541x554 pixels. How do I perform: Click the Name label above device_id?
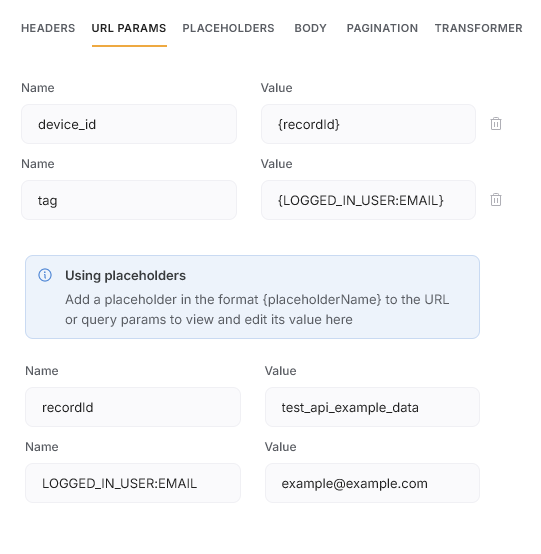click(38, 88)
